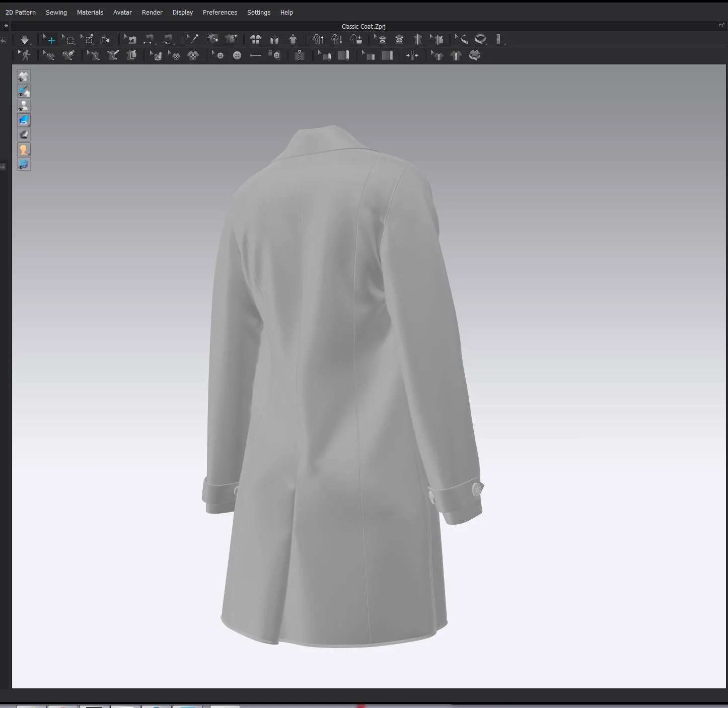Click the overlapping pattern pieces icon

[x=131, y=55]
